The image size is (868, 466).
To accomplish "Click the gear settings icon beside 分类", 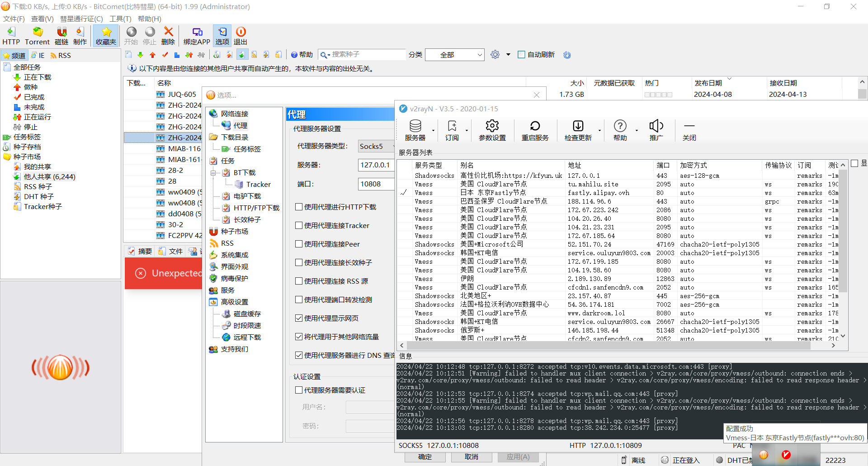I will point(495,55).
